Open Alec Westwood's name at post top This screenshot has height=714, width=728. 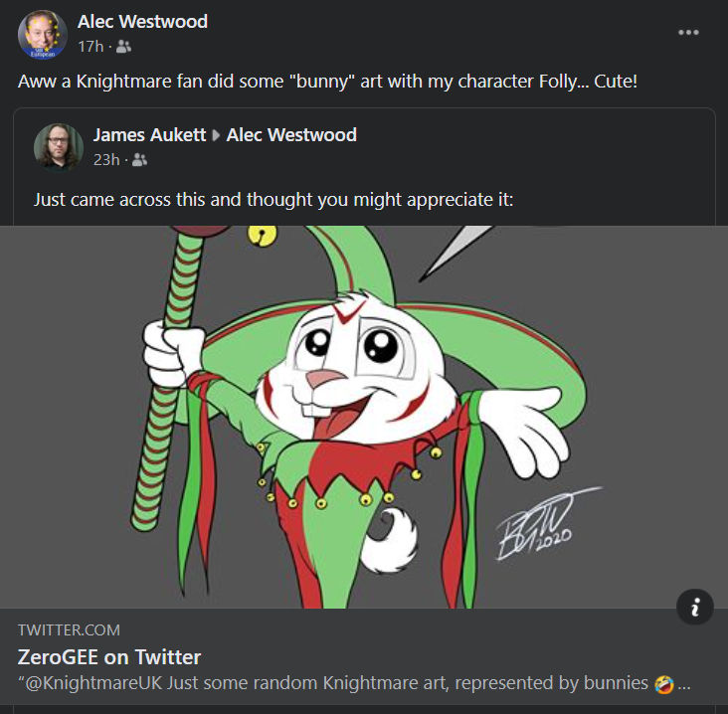(x=142, y=22)
